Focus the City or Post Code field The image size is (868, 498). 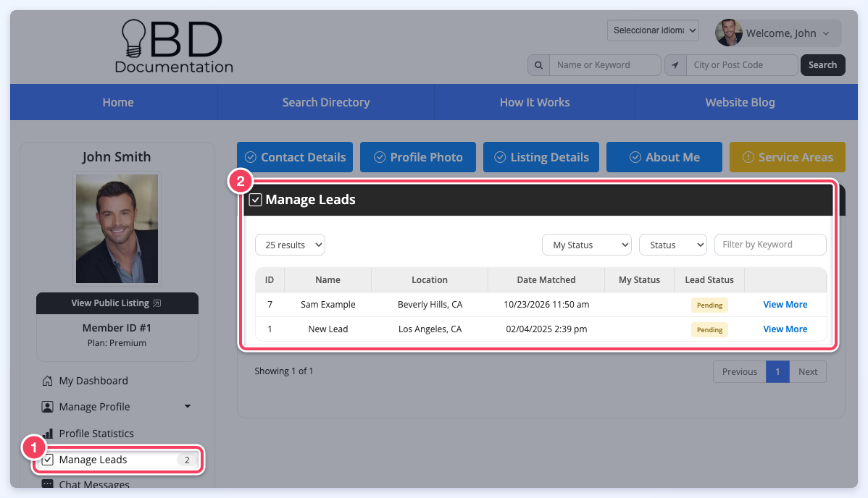point(742,65)
